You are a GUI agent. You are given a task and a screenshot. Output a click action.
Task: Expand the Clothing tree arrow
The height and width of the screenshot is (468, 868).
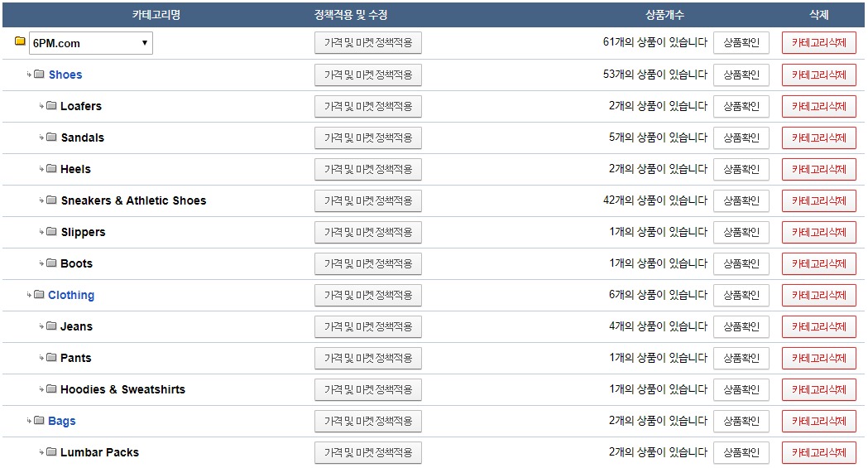29,295
